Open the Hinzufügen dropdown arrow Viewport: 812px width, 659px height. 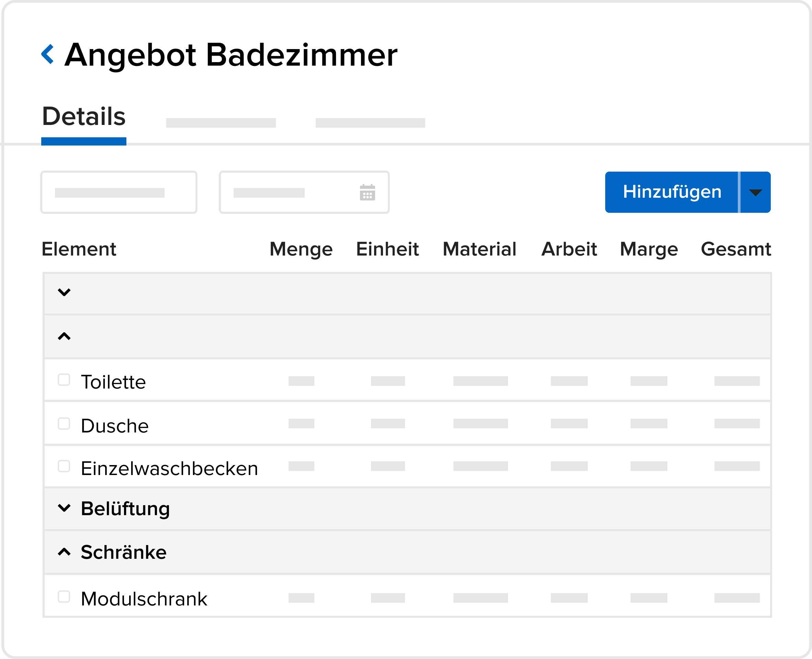[x=755, y=193]
